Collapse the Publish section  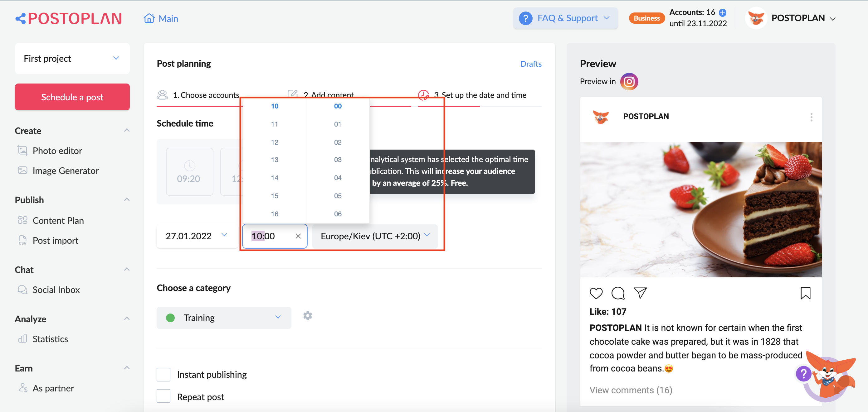[x=127, y=199]
